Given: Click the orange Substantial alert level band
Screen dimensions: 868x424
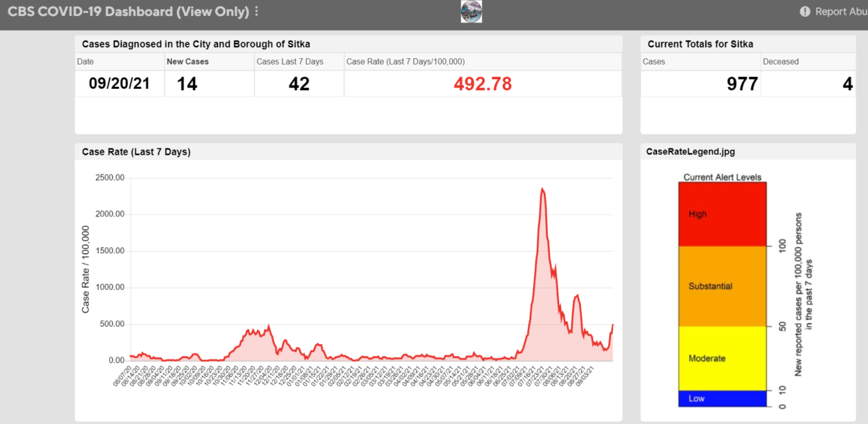Looking at the screenshot, I should click(x=722, y=286).
